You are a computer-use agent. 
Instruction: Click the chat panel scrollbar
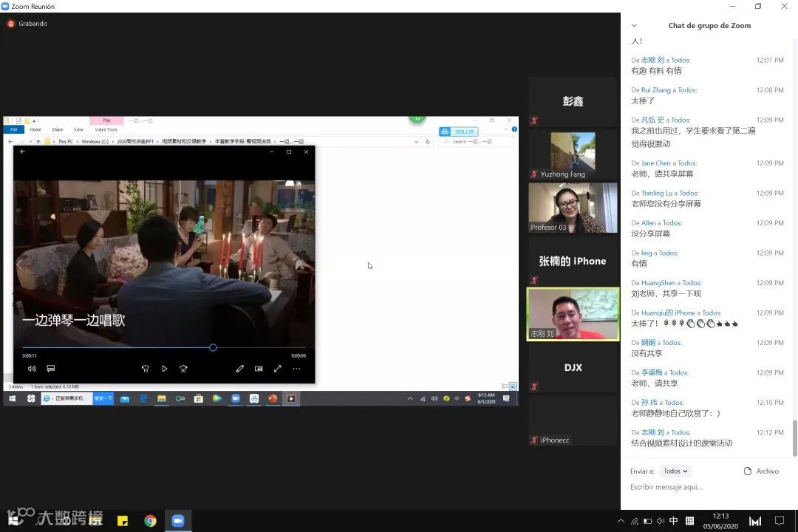794,438
